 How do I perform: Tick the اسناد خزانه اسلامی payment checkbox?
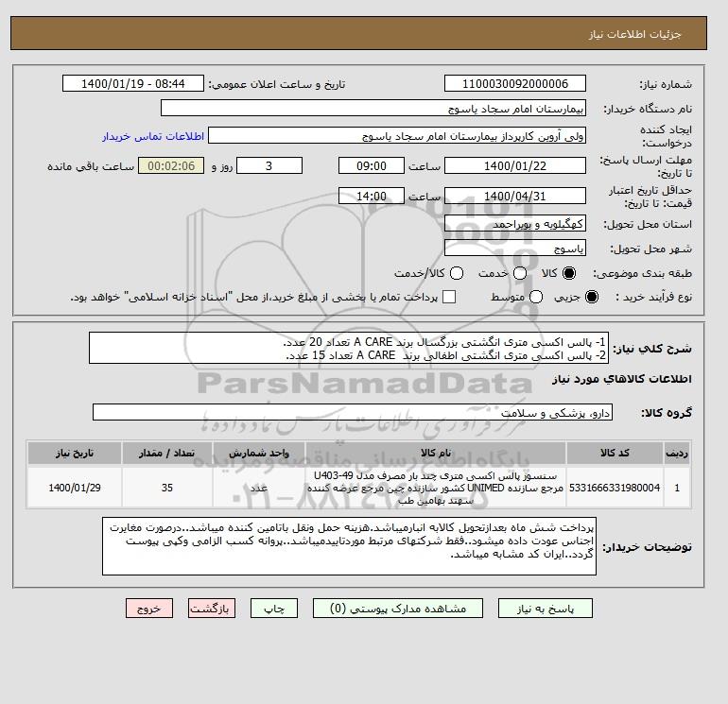pos(449,297)
